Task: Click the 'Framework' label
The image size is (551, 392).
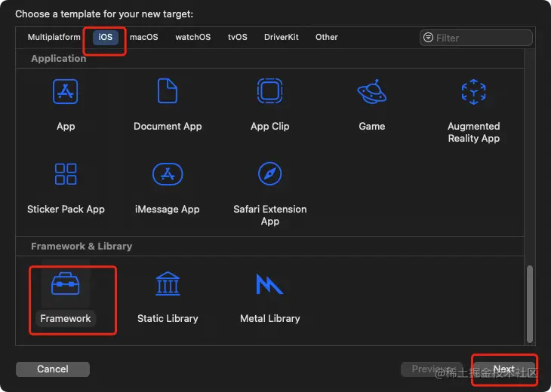Action: [66, 319]
